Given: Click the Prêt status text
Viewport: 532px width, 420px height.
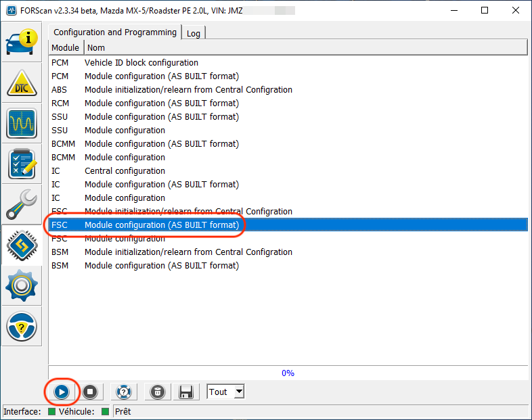Looking at the screenshot, I should [x=123, y=411].
